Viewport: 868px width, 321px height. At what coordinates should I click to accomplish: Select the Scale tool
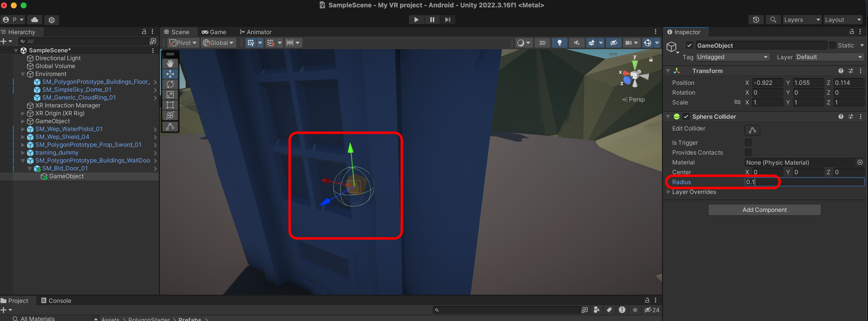click(170, 95)
